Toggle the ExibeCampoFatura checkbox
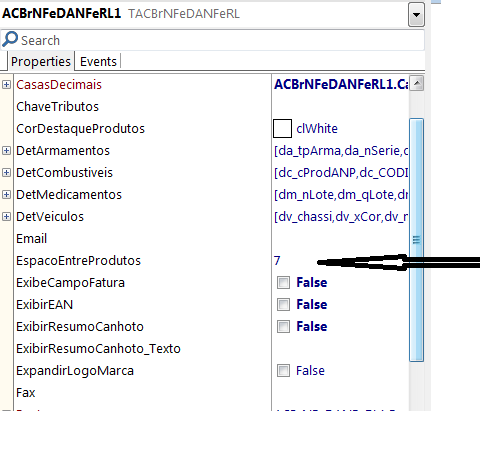 pos(283,283)
